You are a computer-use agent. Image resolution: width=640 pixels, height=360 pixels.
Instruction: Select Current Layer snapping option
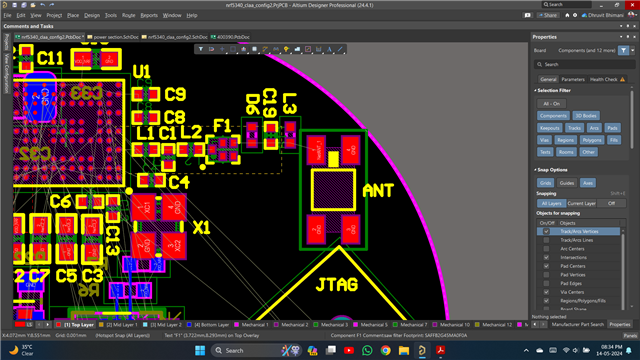point(581,203)
